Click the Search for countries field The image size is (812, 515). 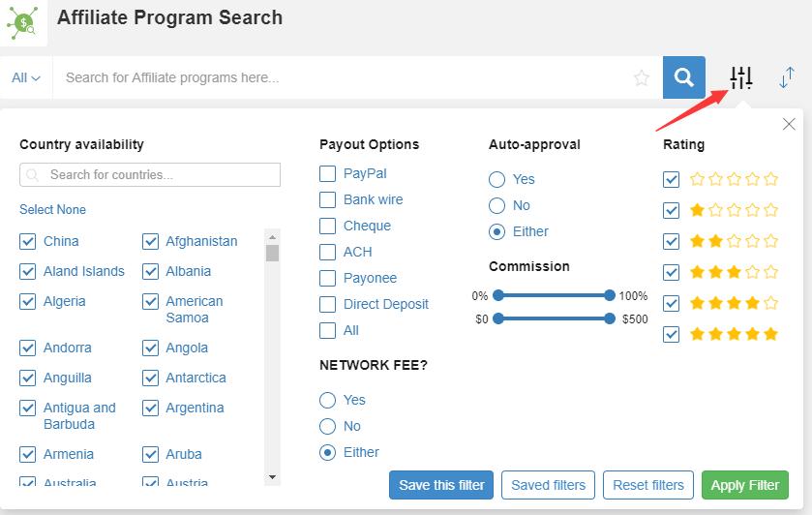coord(150,175)
